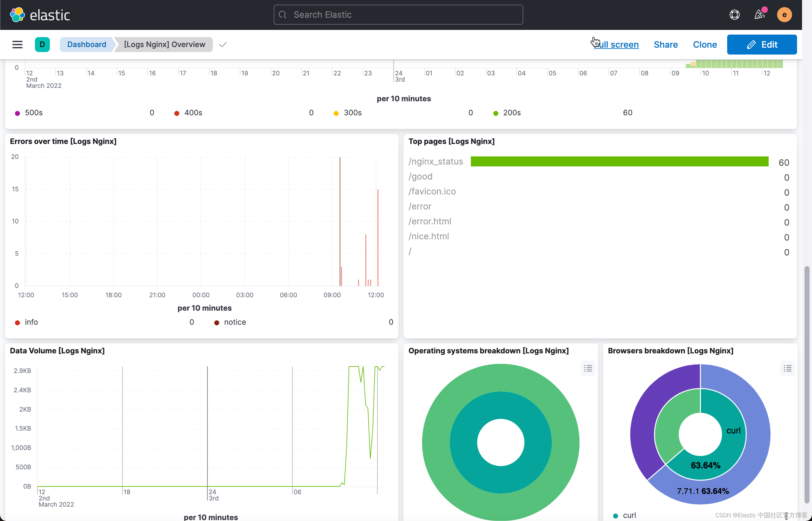This screenshot has height=521, width=812.
Task: Open the help menu lifebuoy icon
Action: [734, 15]
